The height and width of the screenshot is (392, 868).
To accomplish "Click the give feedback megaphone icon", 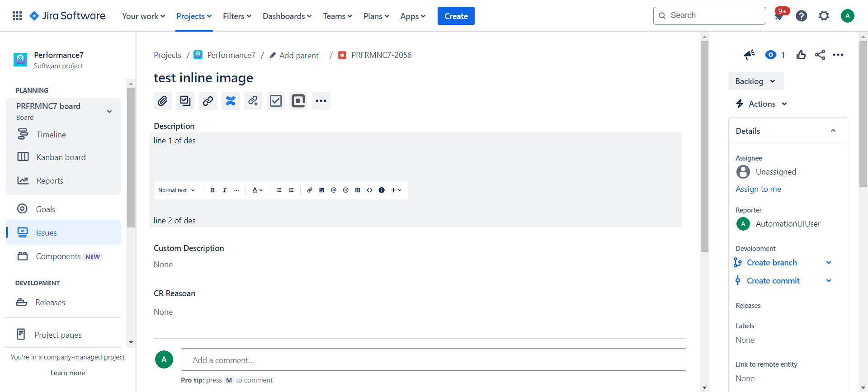I will pyautogui.click(x=750, y=55).
